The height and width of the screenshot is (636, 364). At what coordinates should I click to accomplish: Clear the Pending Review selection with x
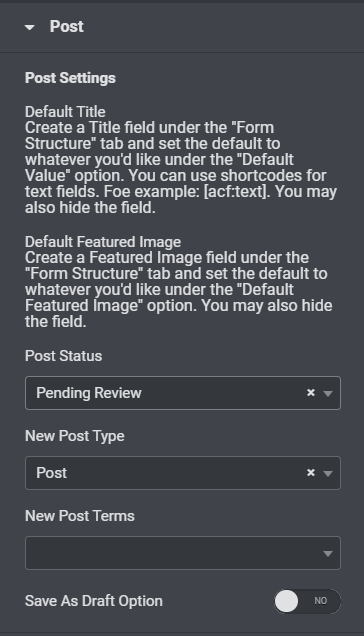click(x=311, y=393)
